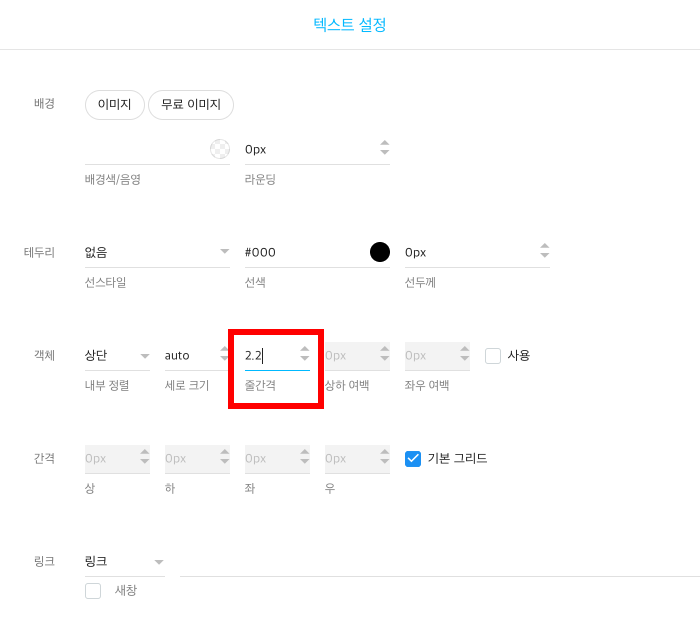The height and width of the screenshot is (640, 700).
Task: Click the black line color swatch
Action: [x=380, y=252]
